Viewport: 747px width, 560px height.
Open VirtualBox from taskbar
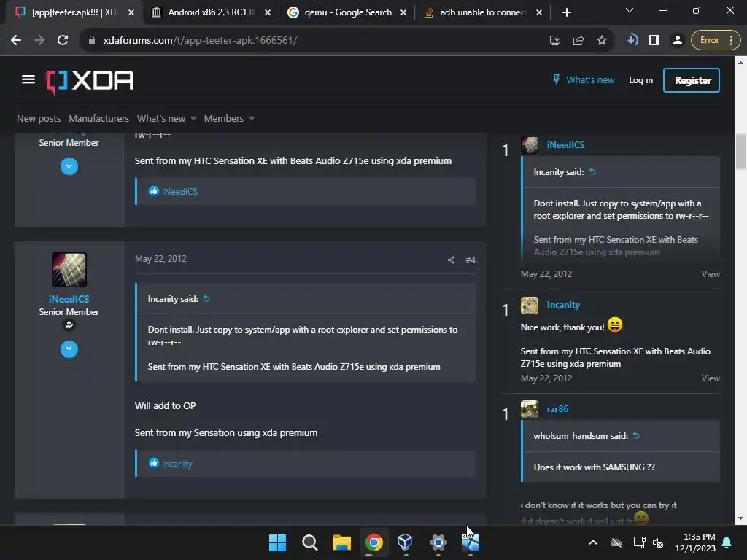click(406, 542)
